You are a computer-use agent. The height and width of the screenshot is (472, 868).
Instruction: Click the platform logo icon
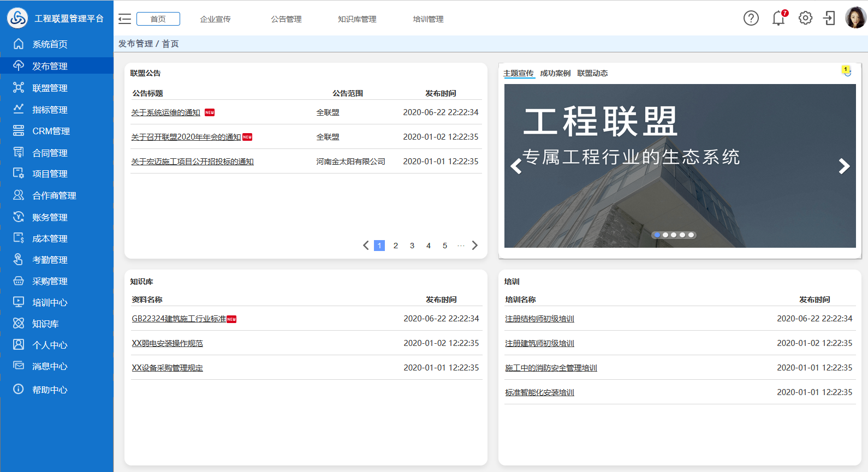coord(17,19)
